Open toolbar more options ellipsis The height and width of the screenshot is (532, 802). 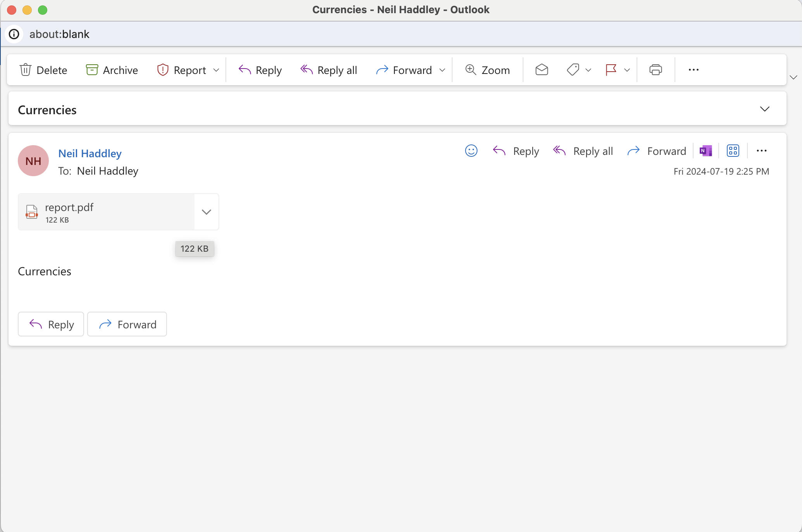pyautogui.click(x=694, y=70)
